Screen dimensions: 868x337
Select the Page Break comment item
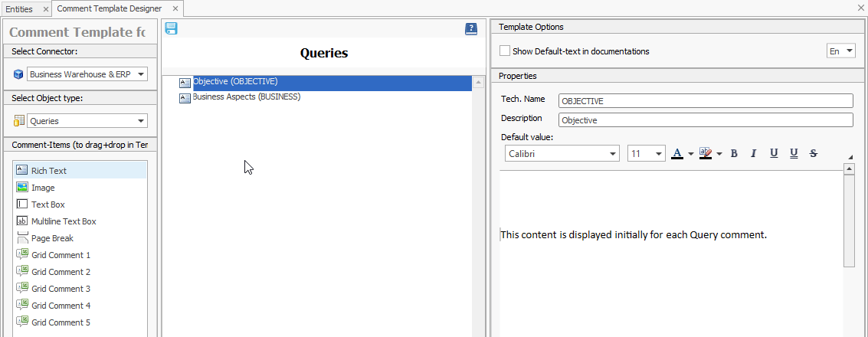[x=52, y=238]
